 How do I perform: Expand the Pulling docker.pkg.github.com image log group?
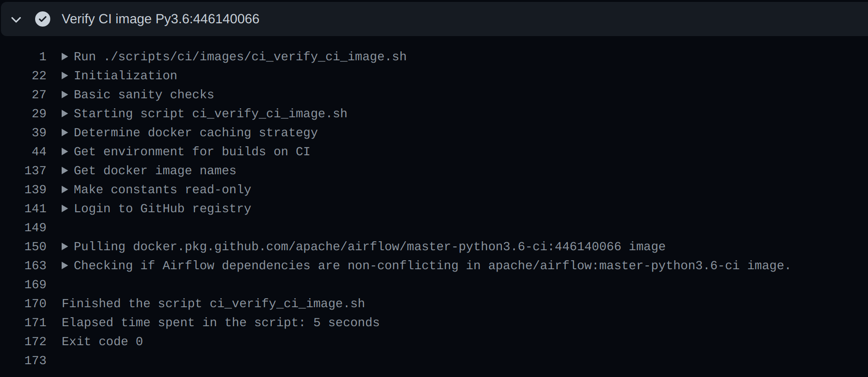coord(65,246)
